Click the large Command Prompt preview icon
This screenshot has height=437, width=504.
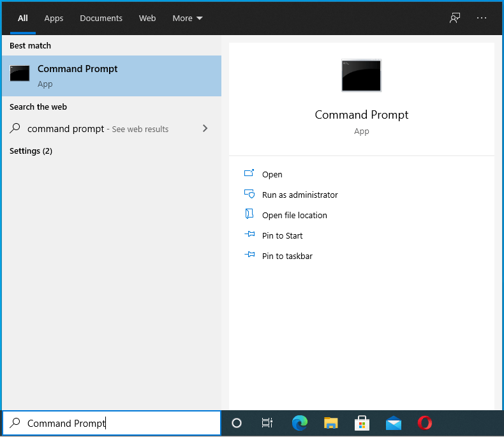[x=361, y=76]
